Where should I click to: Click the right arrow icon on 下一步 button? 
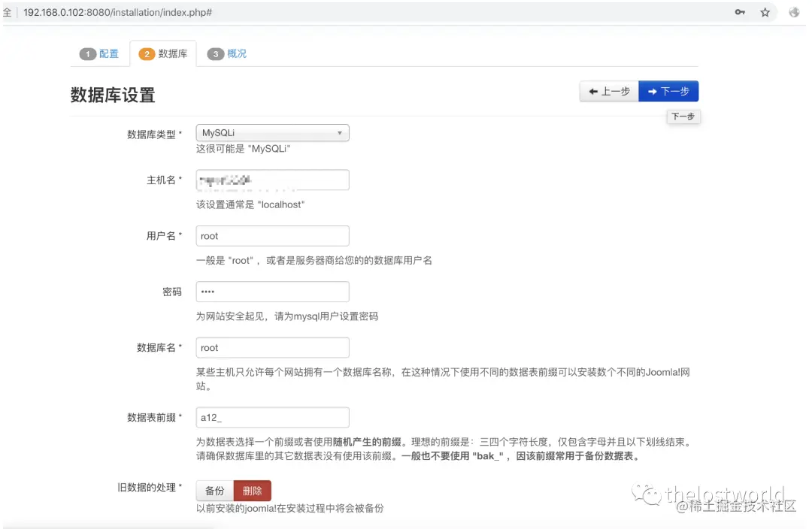tap(653, 91)
